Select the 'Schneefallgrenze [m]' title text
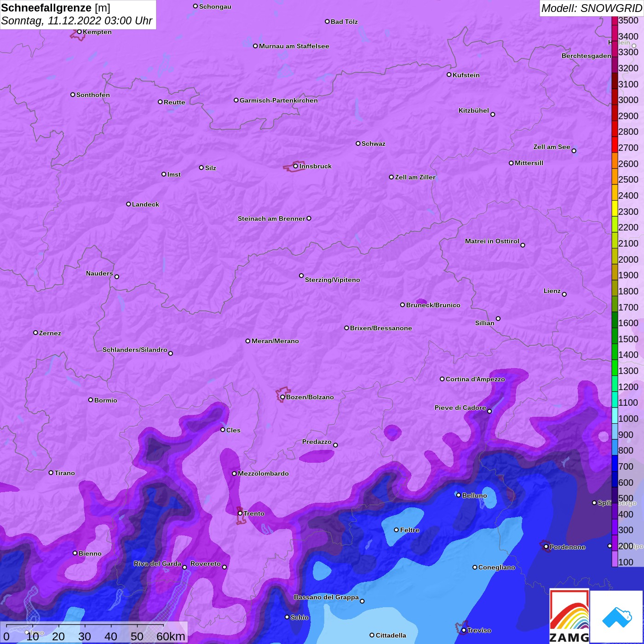 click(56, 8)
